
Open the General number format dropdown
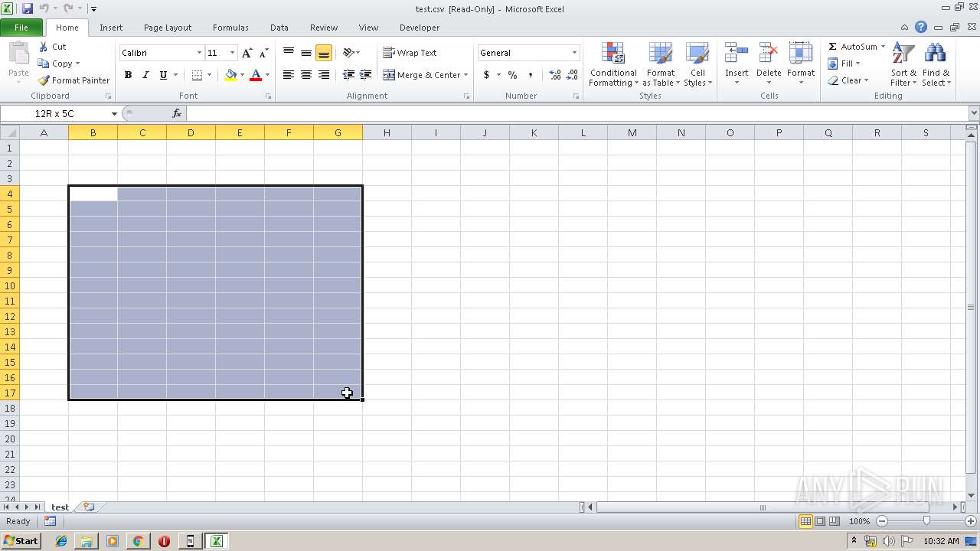point(574,53)
